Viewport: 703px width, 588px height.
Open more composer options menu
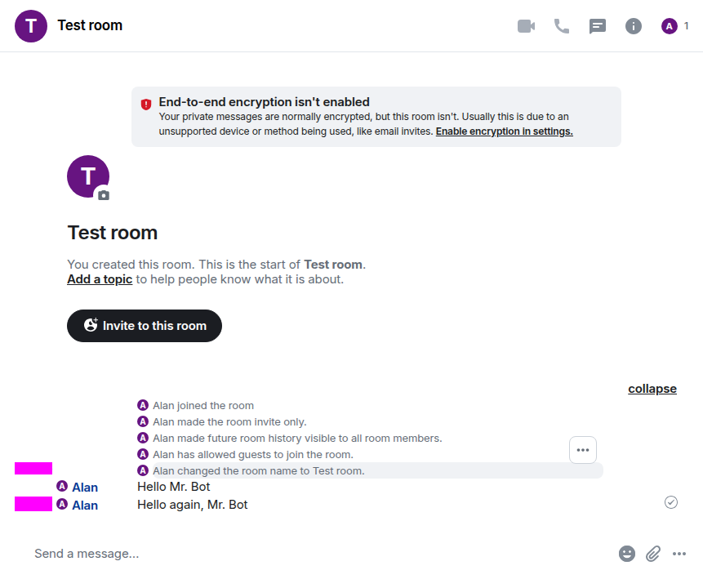click(x=679, y=554)
